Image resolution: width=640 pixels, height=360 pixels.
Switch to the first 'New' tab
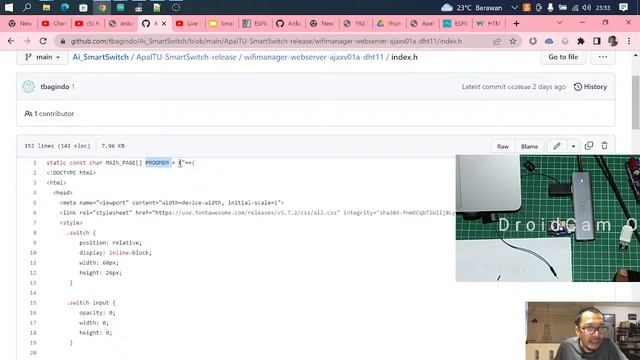21,24
